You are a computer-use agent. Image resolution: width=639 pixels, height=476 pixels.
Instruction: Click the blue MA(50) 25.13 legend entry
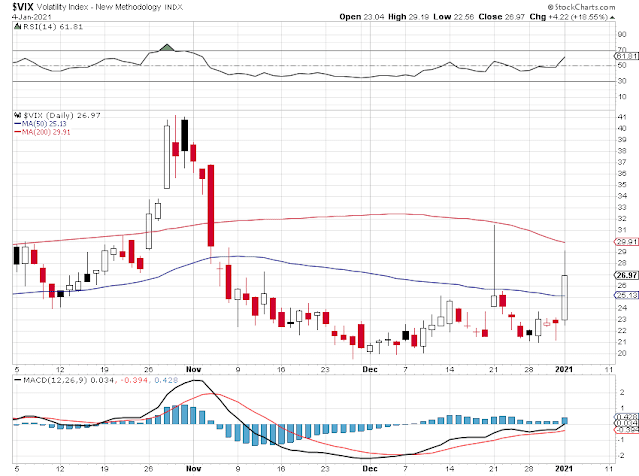click(40, 123)
